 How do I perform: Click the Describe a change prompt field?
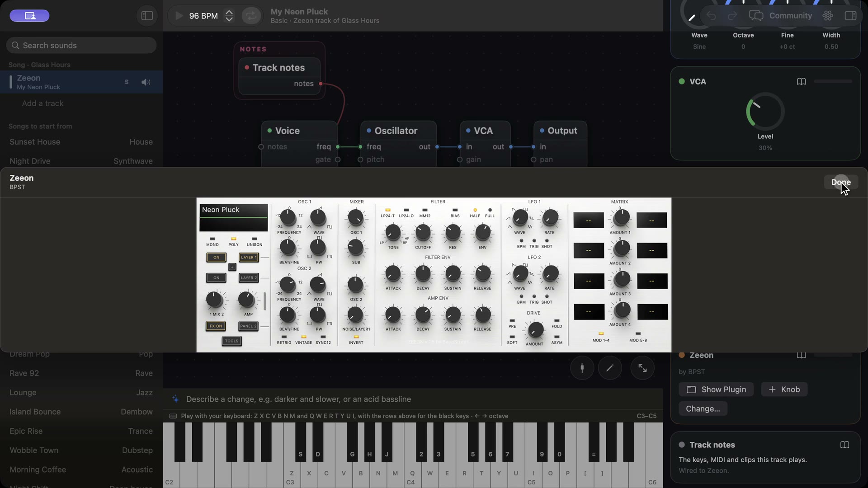[413, 399]
